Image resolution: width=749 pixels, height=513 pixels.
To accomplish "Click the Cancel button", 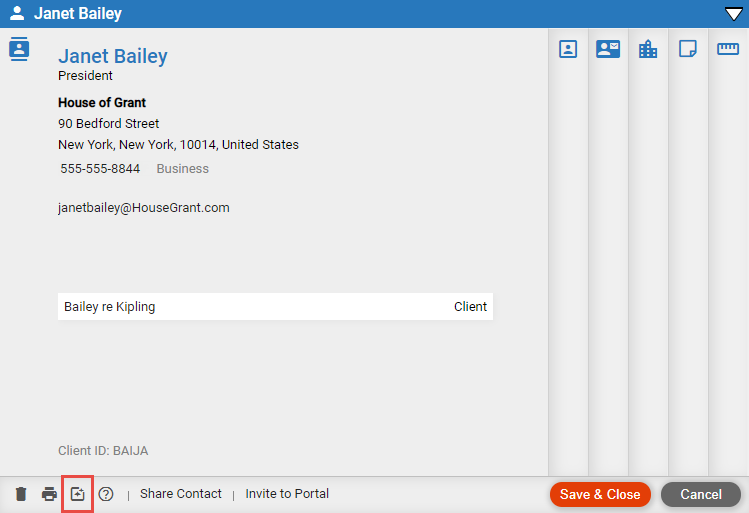I will pos(701,494).
